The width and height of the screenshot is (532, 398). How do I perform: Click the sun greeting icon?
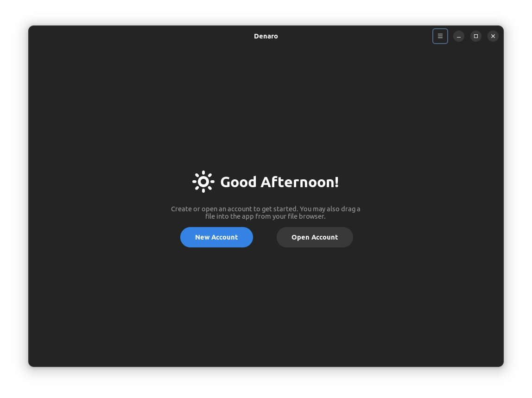click(x=203, y=182)
